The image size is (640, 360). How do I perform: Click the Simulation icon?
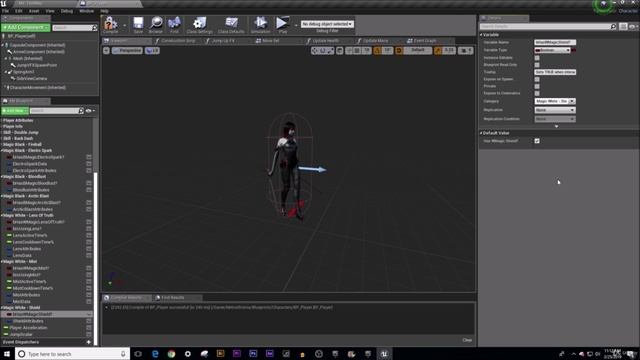click(260, 22)
